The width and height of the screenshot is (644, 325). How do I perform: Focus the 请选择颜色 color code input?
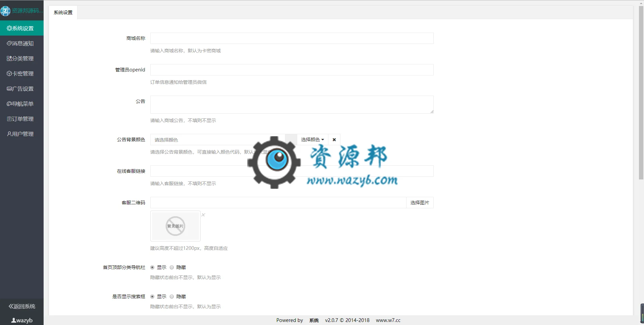click(x=218, y=140)
